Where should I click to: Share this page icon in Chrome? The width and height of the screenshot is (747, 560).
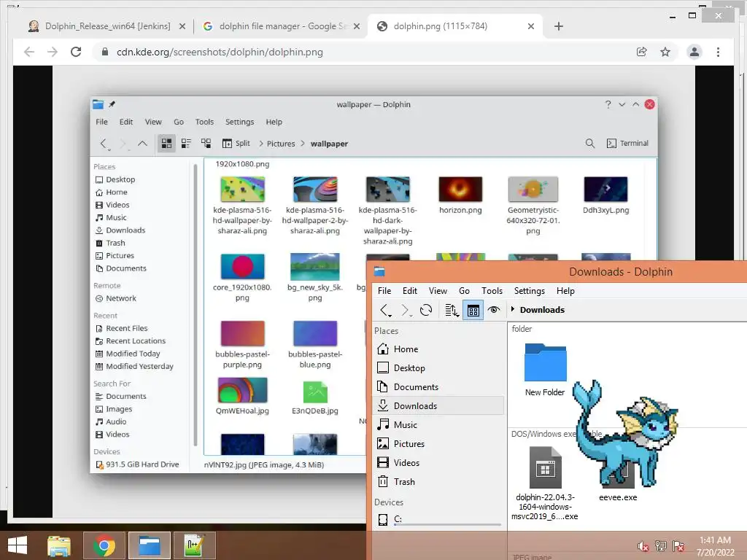coord(642,52)
